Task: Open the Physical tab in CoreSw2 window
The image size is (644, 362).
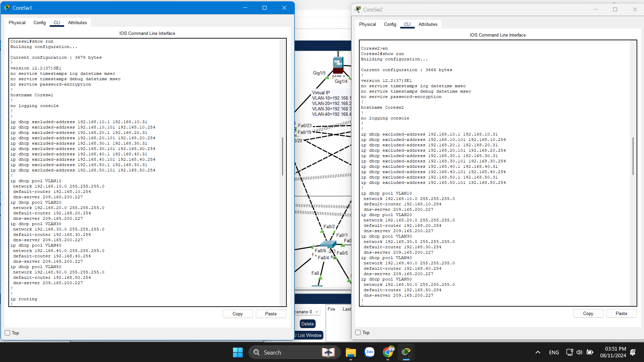Action: coord(368,24)
